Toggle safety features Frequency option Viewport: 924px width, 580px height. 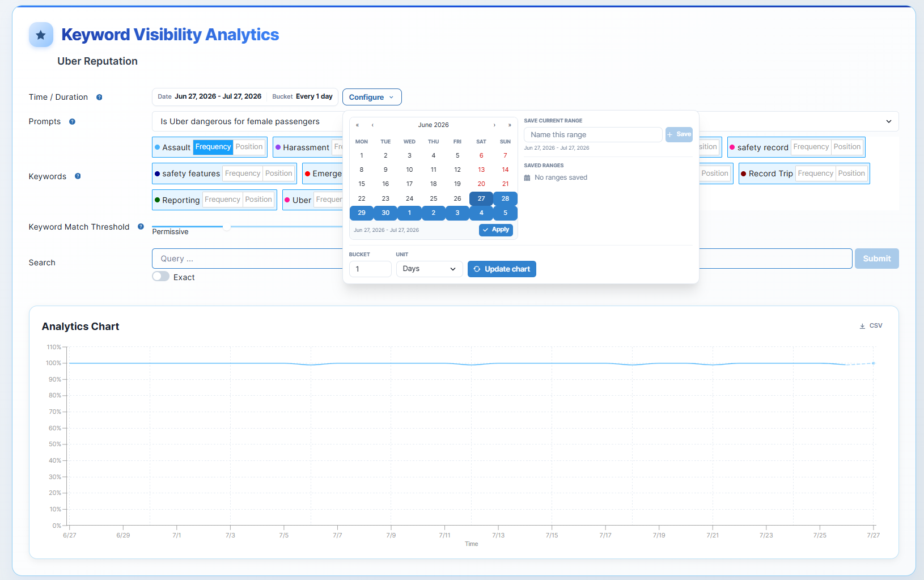point(243,173)
